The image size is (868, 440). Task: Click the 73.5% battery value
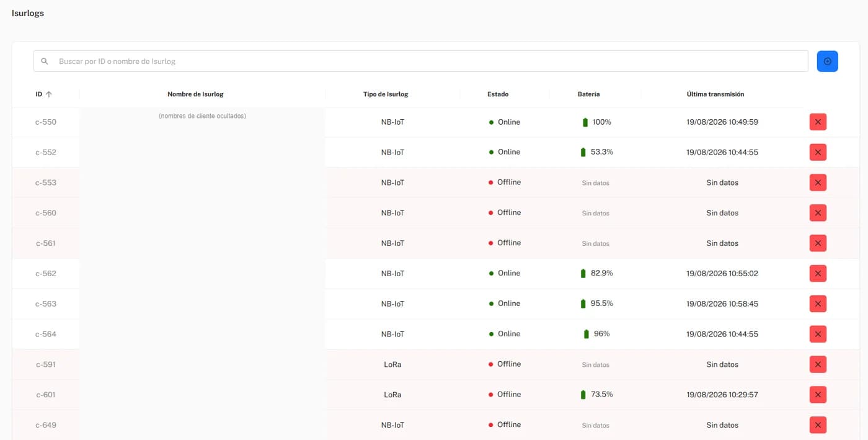602,395
